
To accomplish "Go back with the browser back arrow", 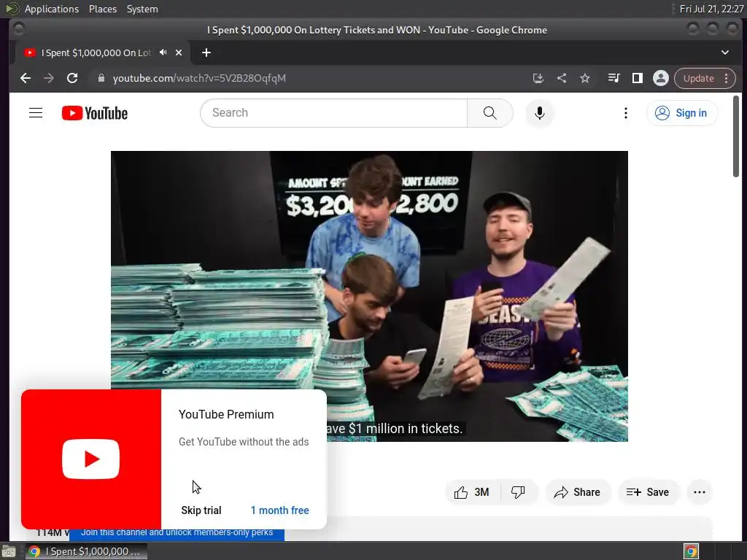I will pos(26,78).
